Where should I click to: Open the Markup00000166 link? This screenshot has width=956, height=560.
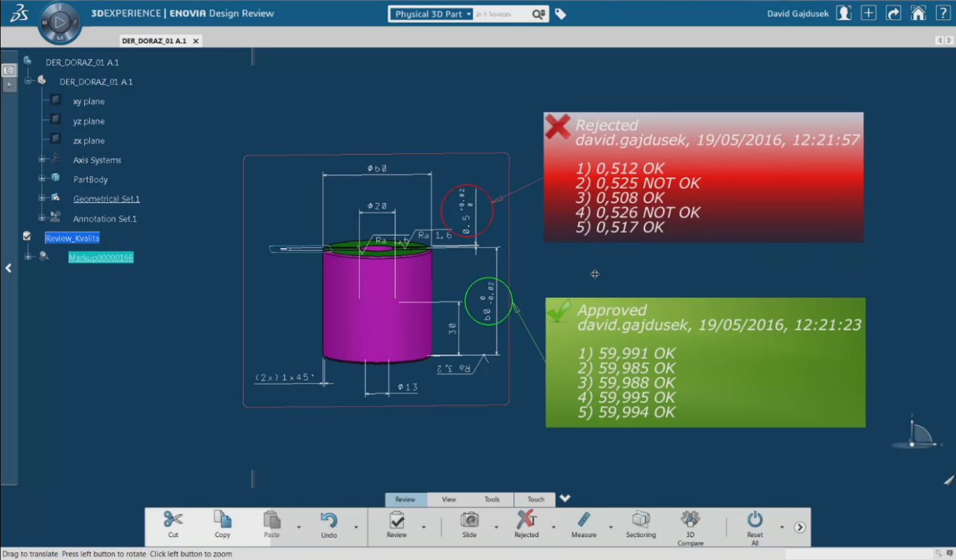coord(100,257)
